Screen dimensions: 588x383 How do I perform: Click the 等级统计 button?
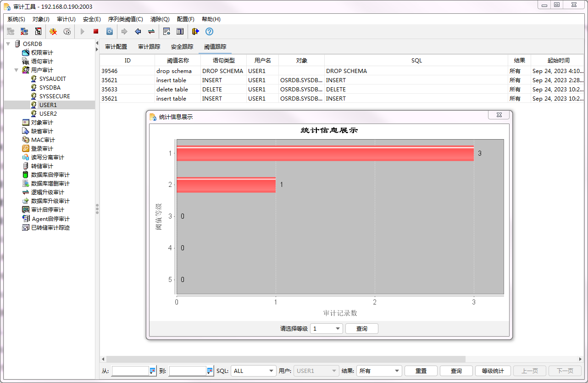click(493, 371)
